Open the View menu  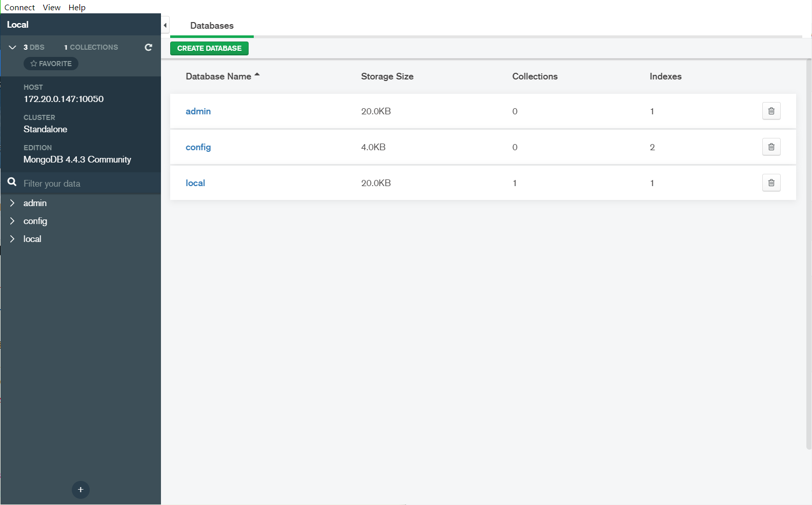point(51,7)
